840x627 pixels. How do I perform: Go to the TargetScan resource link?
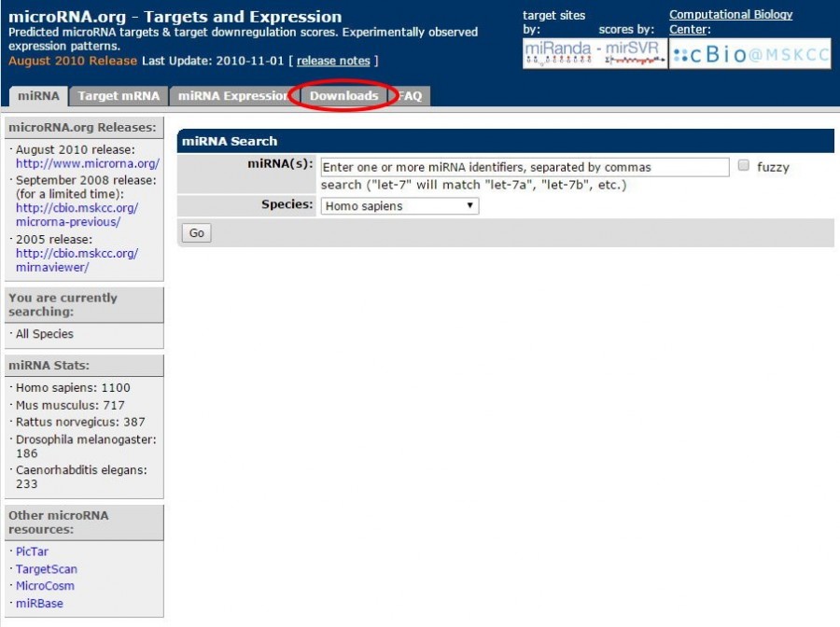46,569
